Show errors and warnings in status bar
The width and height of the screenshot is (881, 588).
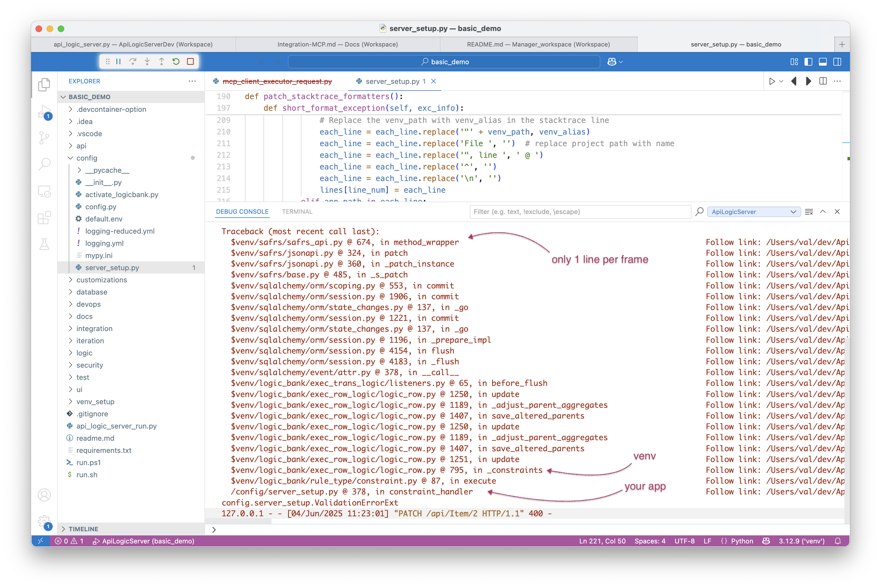69,541
